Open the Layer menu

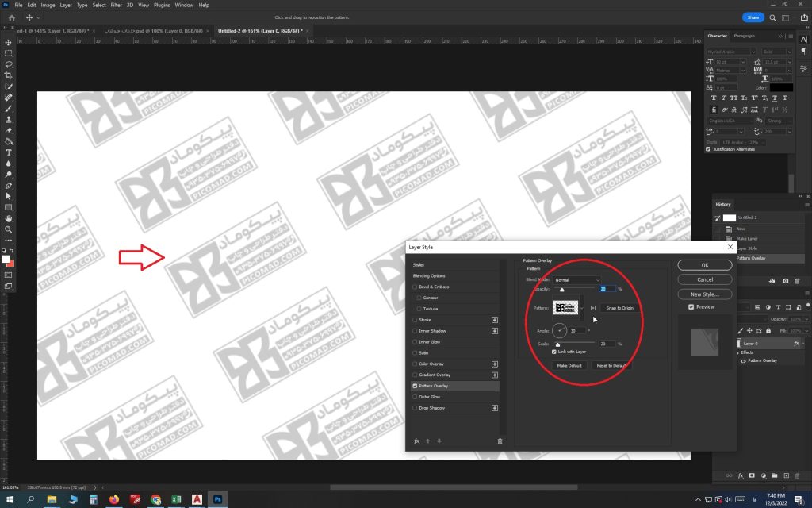66,6
